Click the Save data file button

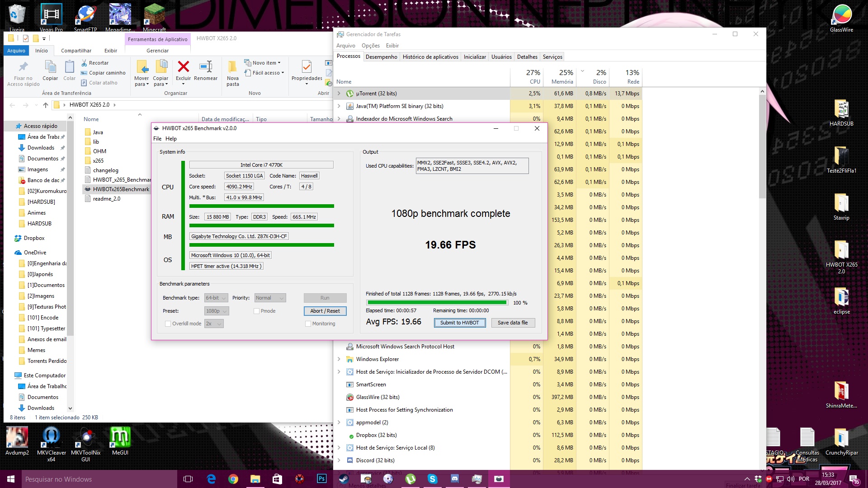tap(513, 323)
